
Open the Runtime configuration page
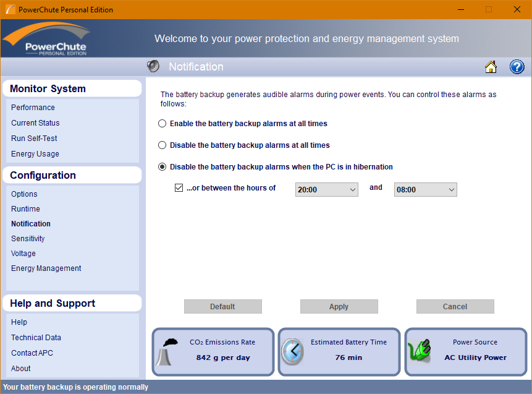(25, 209)
